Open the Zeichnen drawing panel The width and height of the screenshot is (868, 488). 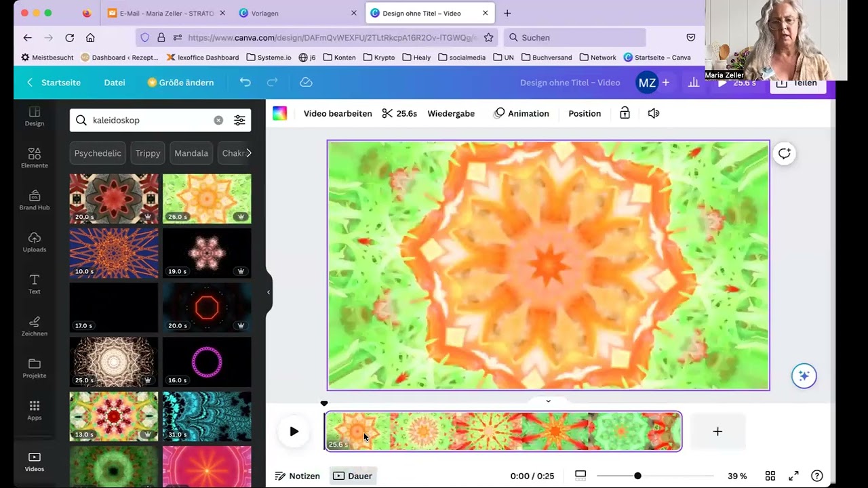[x=35, y=326]
